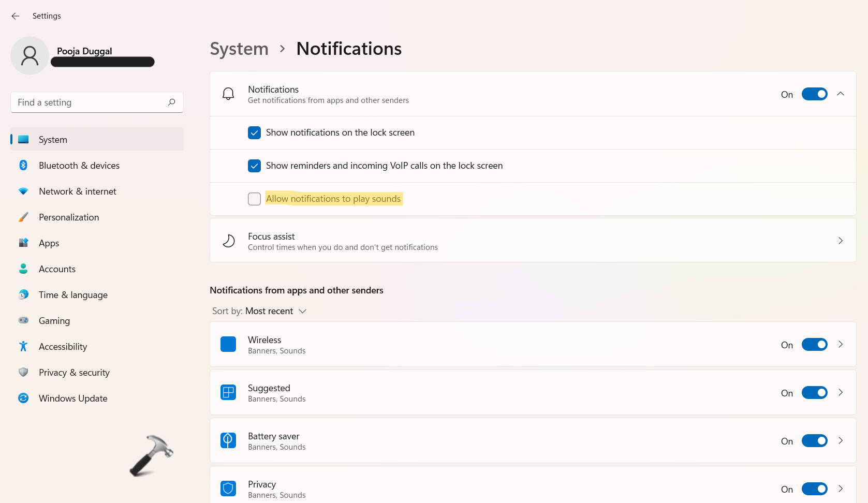868x503 pixels.
Task: Click the Bluetooth & devices icon
Action: [x=23, y=166]
